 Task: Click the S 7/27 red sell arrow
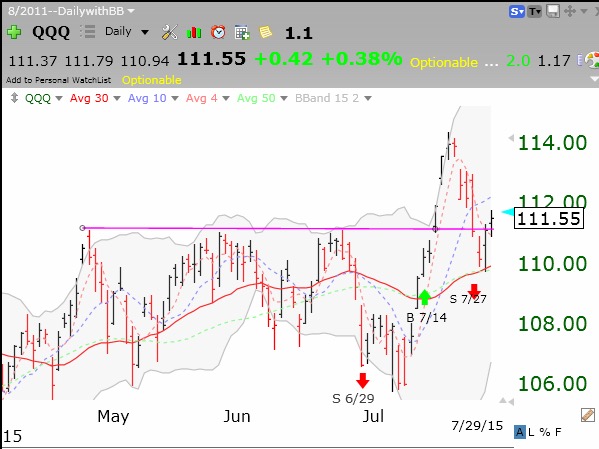click(474, 291)
